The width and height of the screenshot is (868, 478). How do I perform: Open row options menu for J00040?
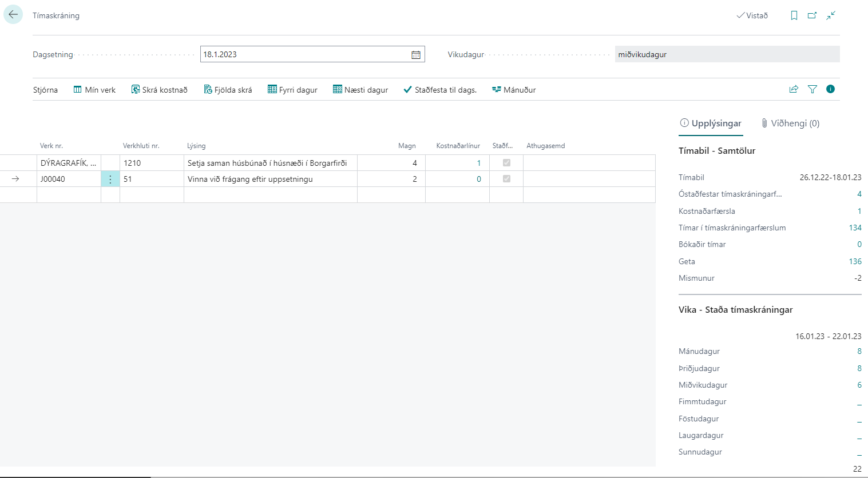tap(110, 179)
